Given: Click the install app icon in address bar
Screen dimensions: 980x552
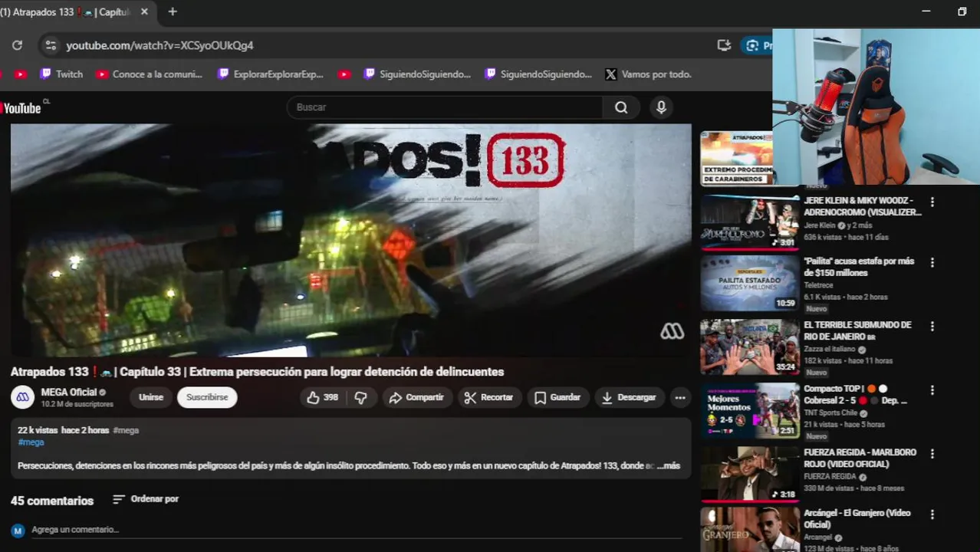Looking at the screenshot, I should (x=724, y=45).
